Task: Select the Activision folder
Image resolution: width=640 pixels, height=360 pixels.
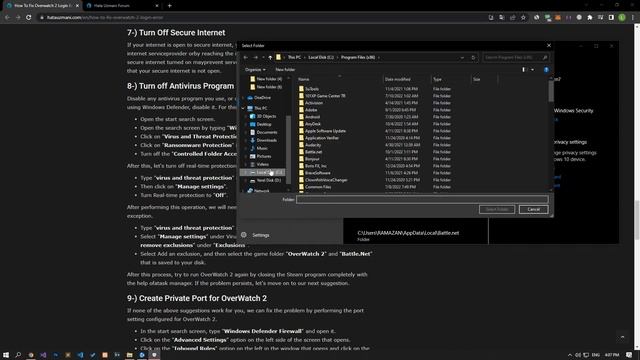Action: [314, 103]
